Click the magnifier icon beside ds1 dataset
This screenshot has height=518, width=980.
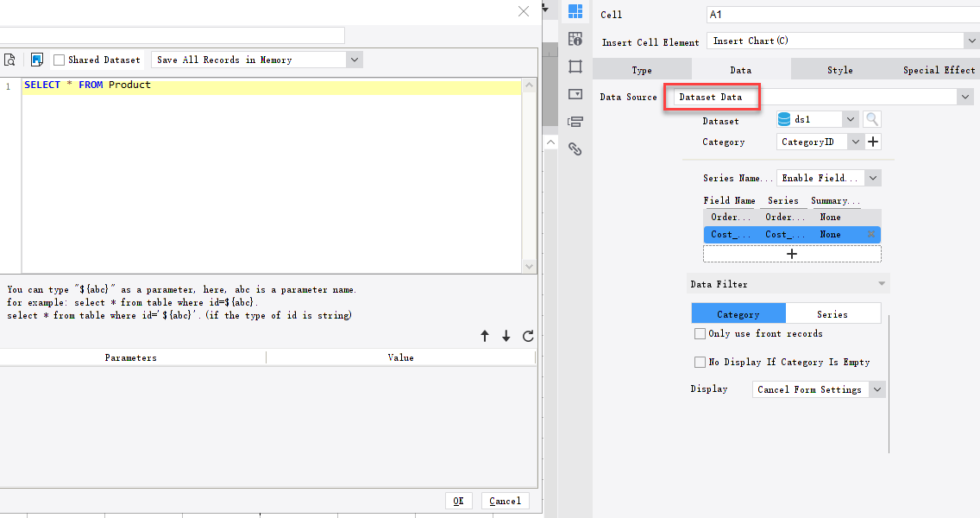pos(872,119)
